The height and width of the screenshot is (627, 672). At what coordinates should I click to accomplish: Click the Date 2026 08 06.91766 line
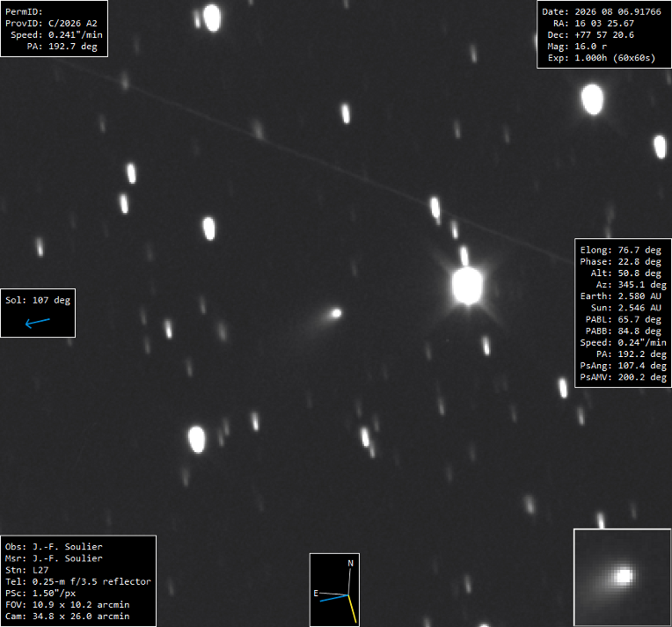(602, 12)
